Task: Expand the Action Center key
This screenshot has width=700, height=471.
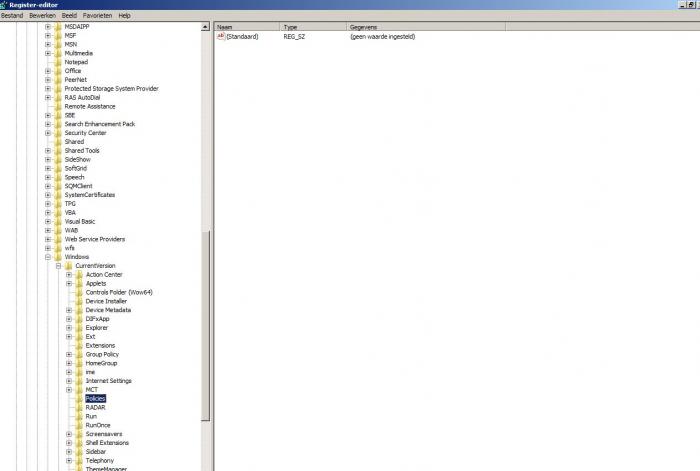Action: (x=69, y=275)
